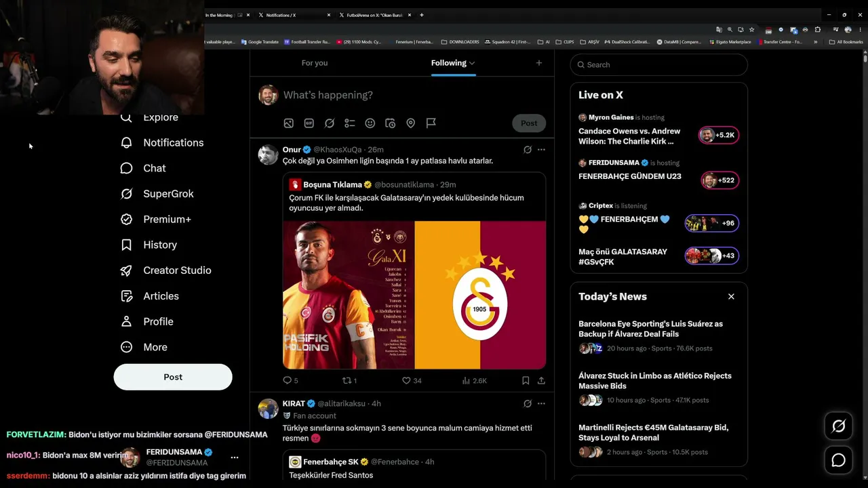Image resolution: width=868 pixels, height=488 pixels.
Task: Repost Onur's post
Action: pyautogui.click(x=349, y=381)
